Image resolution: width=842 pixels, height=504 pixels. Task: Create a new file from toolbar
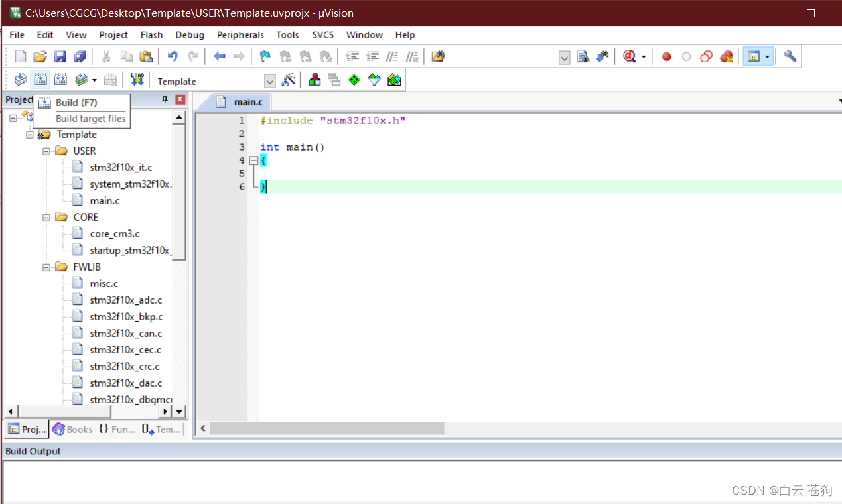click(x=21, y=56)
